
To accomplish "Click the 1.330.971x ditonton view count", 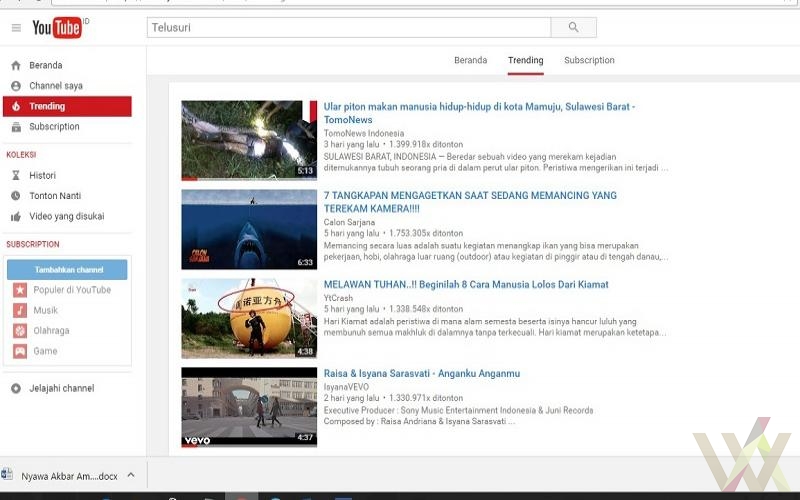I will coord(426,398).
